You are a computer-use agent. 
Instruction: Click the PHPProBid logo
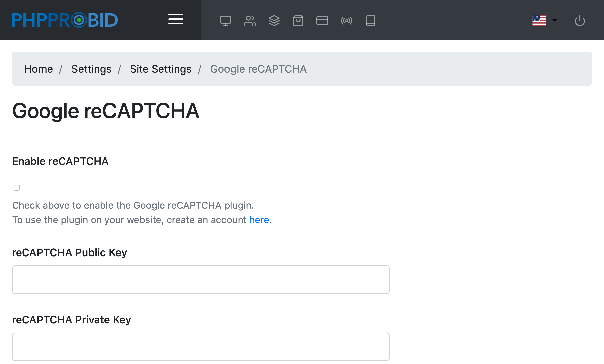click(x=65, y=20)
